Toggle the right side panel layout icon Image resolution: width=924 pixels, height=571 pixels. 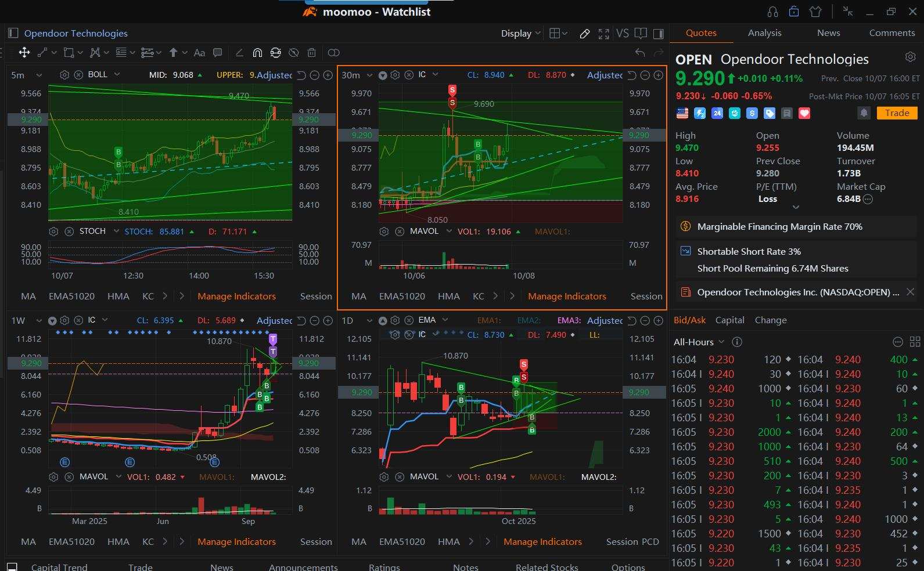pos(659,34)
